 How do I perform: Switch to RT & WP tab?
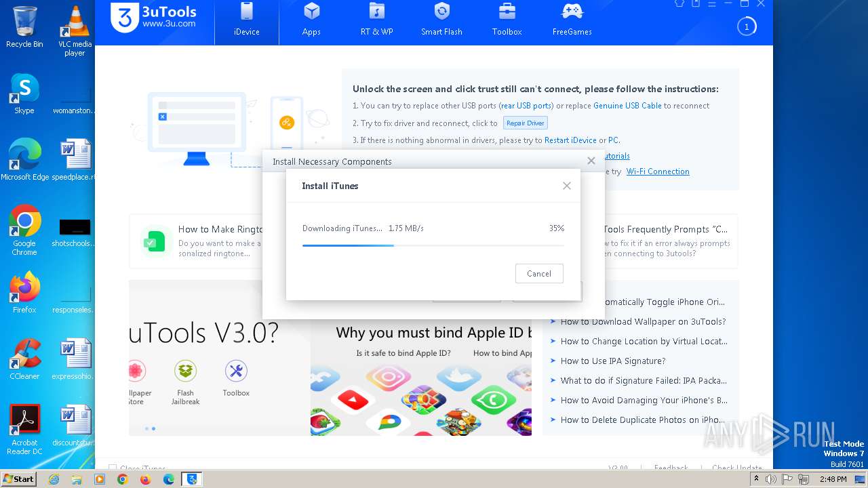click(x=377, y=20)
